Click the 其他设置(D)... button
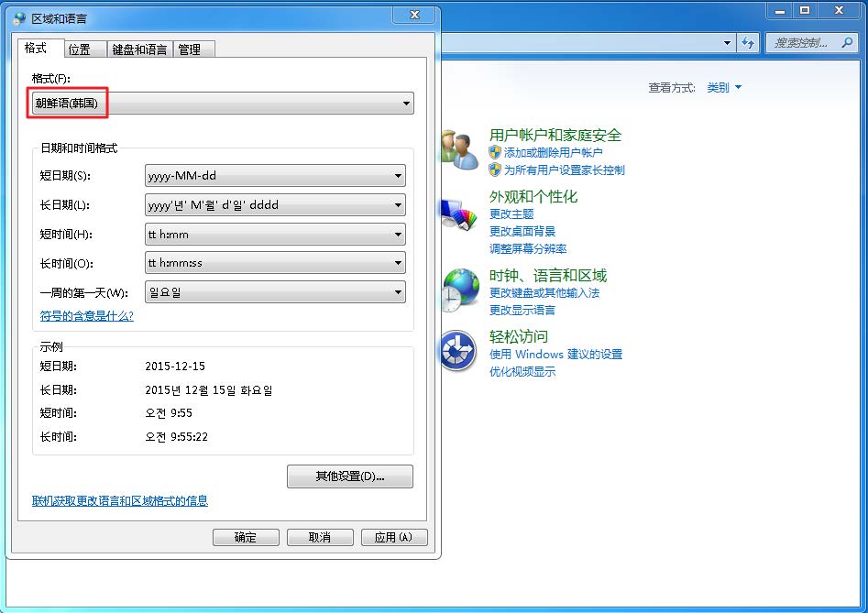Screen dimensions: 868x613 coord(350,476)
